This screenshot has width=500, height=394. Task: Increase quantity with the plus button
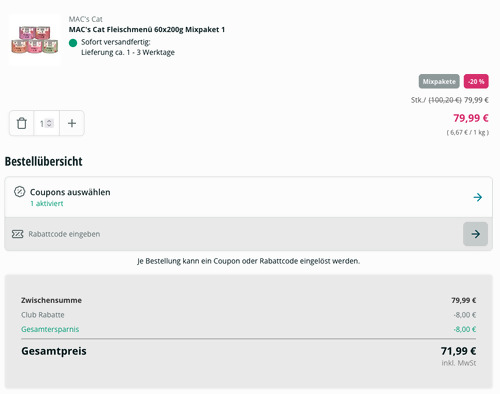point(72,123)
